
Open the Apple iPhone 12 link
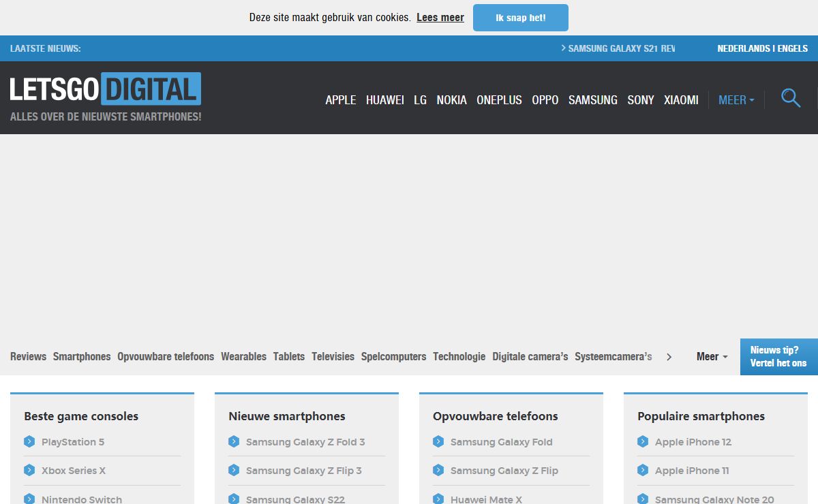[693, 442]
